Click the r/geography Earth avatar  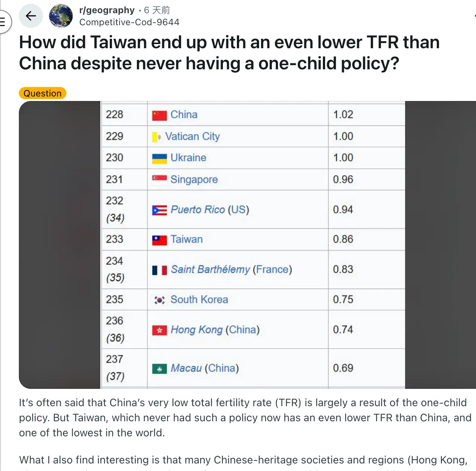tap(61, 16)
